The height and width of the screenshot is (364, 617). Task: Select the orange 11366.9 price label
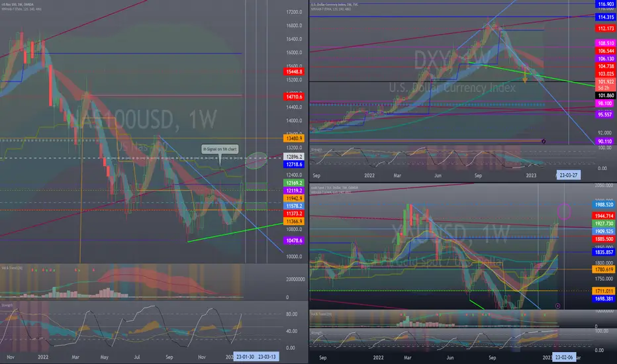coord(294,222)
